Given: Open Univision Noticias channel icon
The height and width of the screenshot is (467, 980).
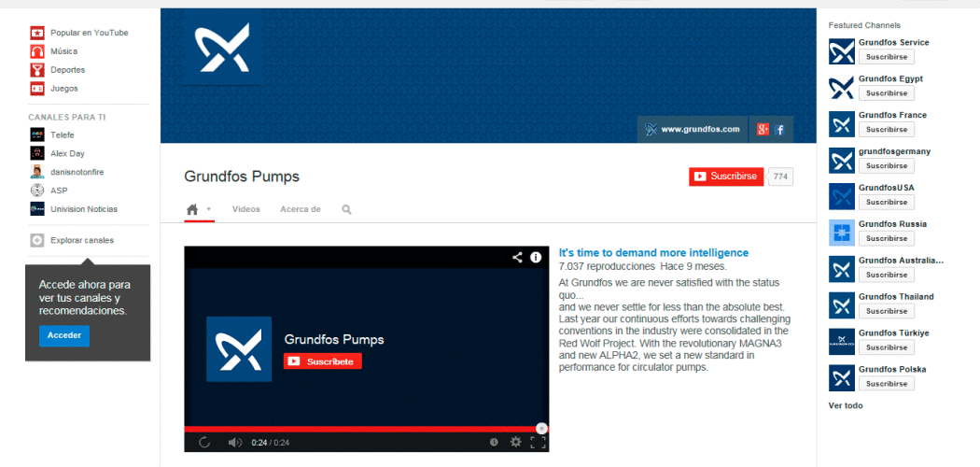Looking at the screenshot, I should coord(37,209).
